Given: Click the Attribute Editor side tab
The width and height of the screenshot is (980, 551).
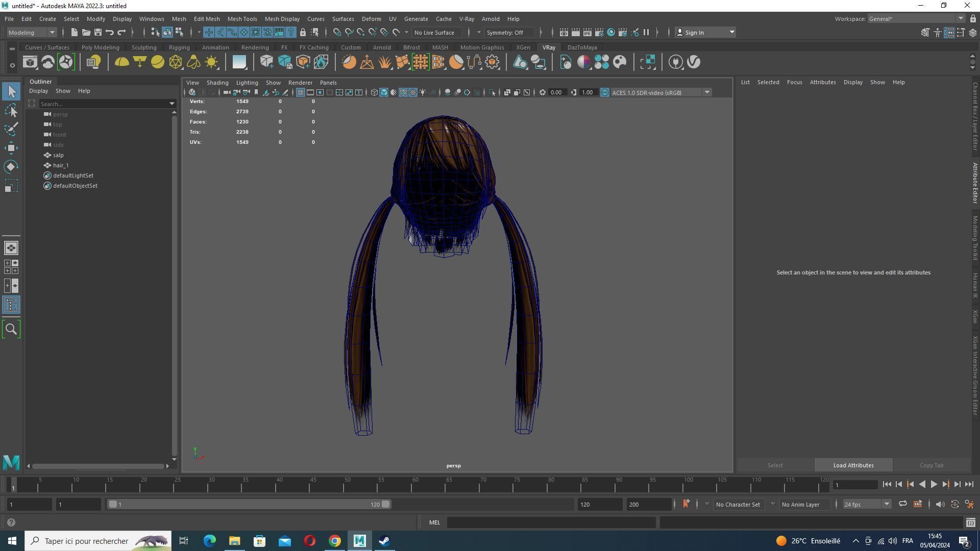Looking at the screenshot, I should point(974,183).
